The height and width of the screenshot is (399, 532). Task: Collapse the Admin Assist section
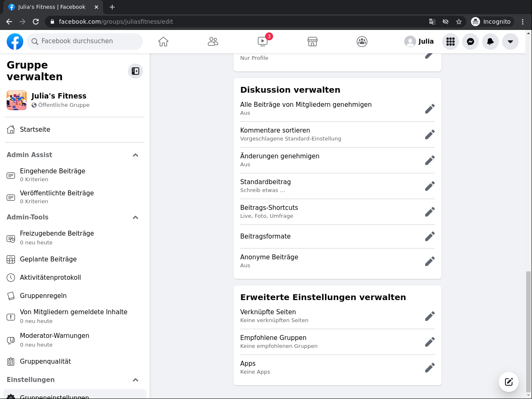click(135, 155)
